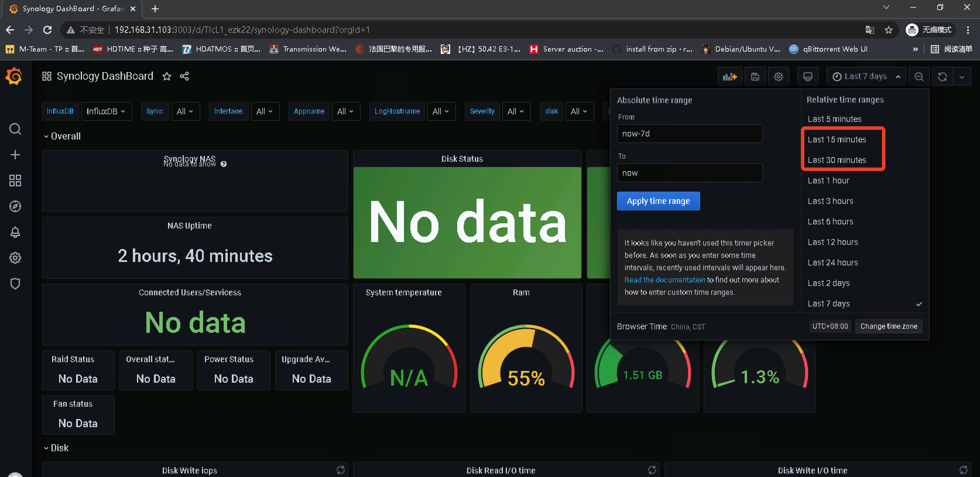Open the Explore compass icon
The width and height of the screenshot is (980, 477).
tap(15, 206)
